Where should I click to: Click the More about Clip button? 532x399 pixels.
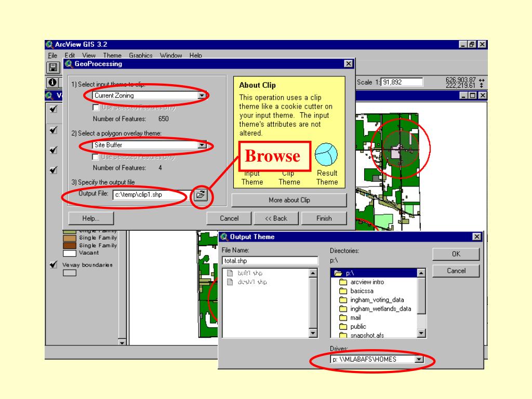point(289,200)
